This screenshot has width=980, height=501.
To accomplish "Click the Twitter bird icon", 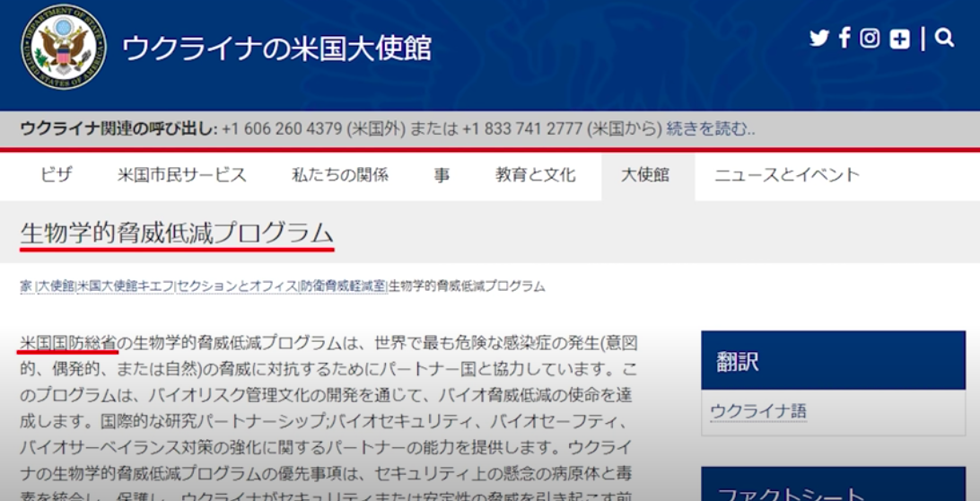I will [818, 39].
